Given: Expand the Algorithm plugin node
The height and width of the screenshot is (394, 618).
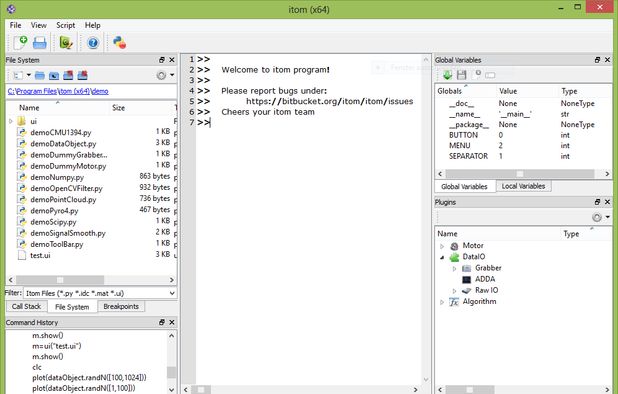Looking at the screenshot, I should pyautogui.click(x=442, y=302).
